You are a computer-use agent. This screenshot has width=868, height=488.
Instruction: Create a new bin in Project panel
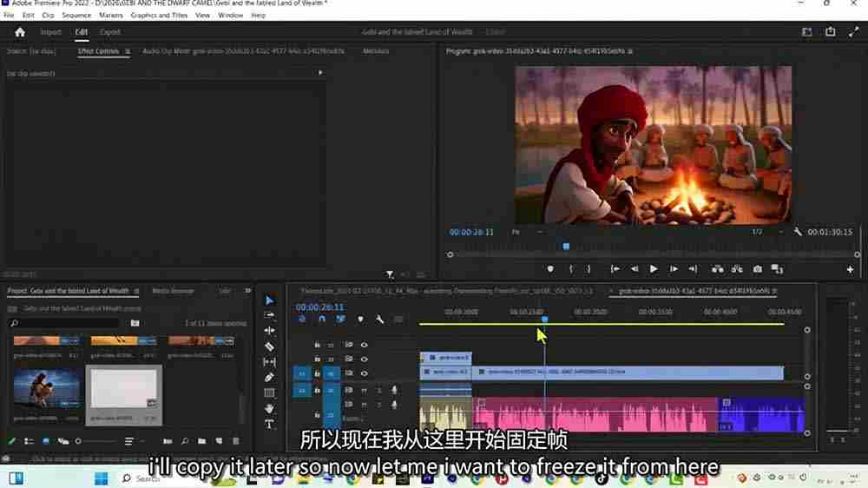tap(201, 441)
